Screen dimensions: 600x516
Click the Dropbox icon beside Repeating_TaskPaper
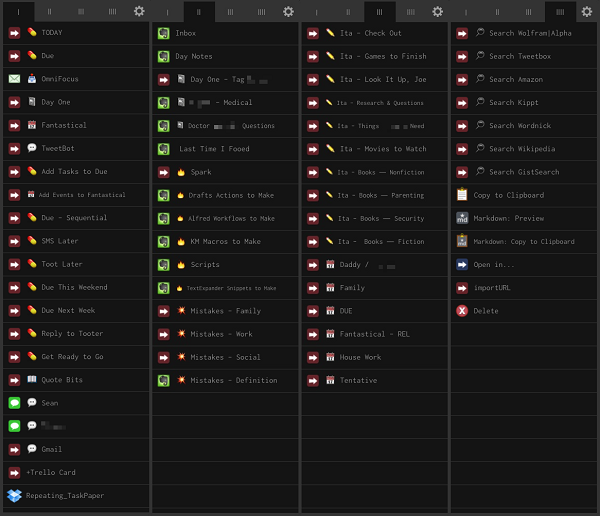(x=15, y=496)
